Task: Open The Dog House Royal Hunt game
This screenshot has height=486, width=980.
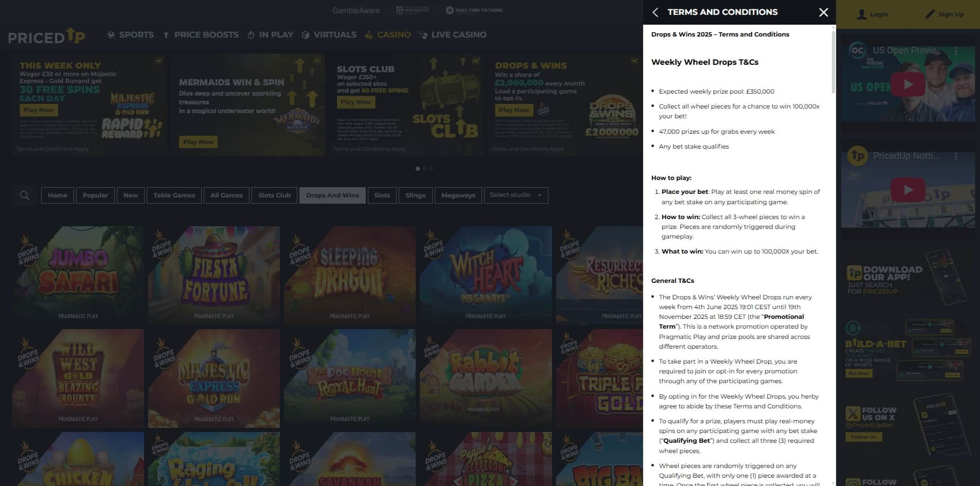Action: point(350,378)
